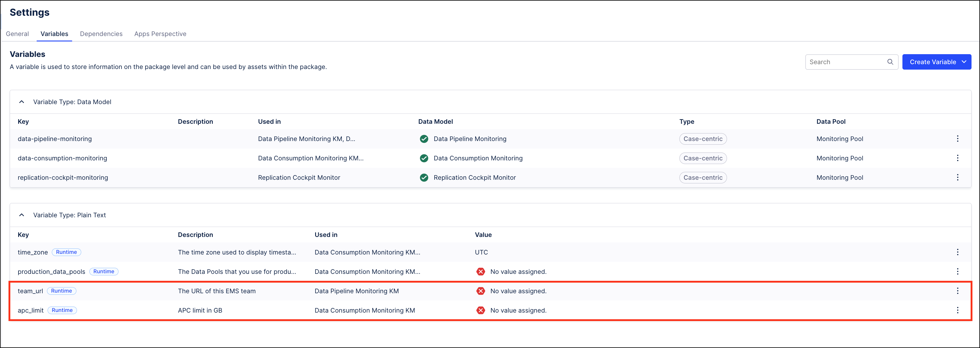Click red error icon in production_data_pools row

coord(481,272)
